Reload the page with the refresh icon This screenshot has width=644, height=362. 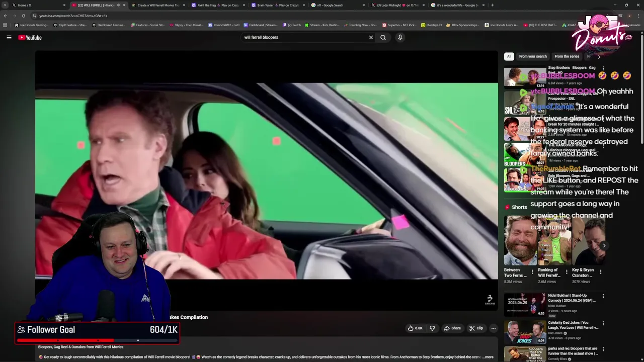tap(23, 16)
